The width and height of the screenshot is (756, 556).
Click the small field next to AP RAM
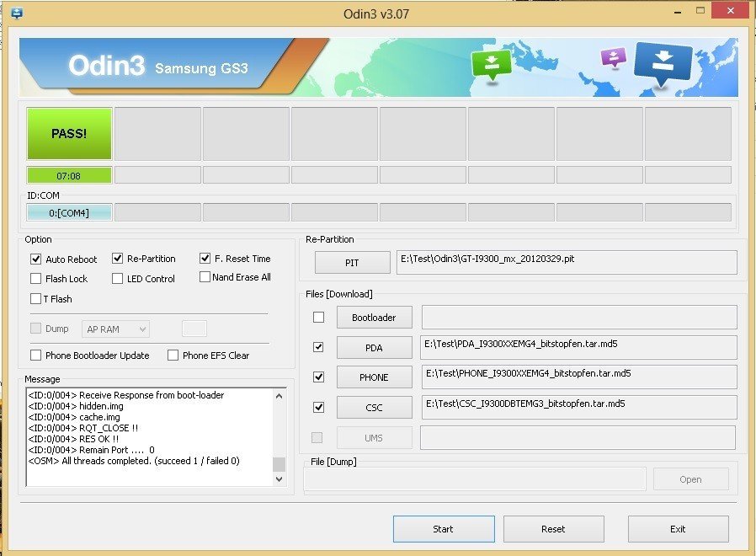(x=194, y=329)
